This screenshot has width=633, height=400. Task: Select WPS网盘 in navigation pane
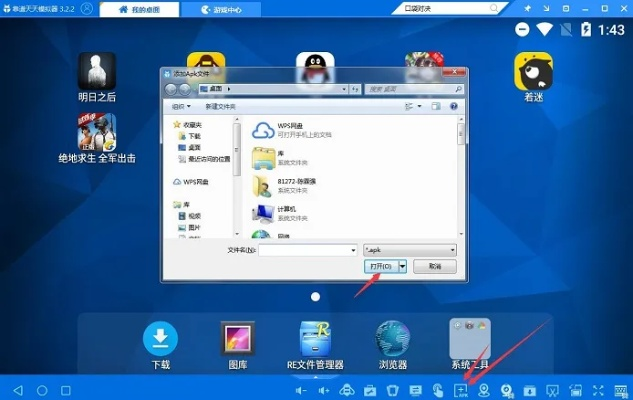click(191, 182)
